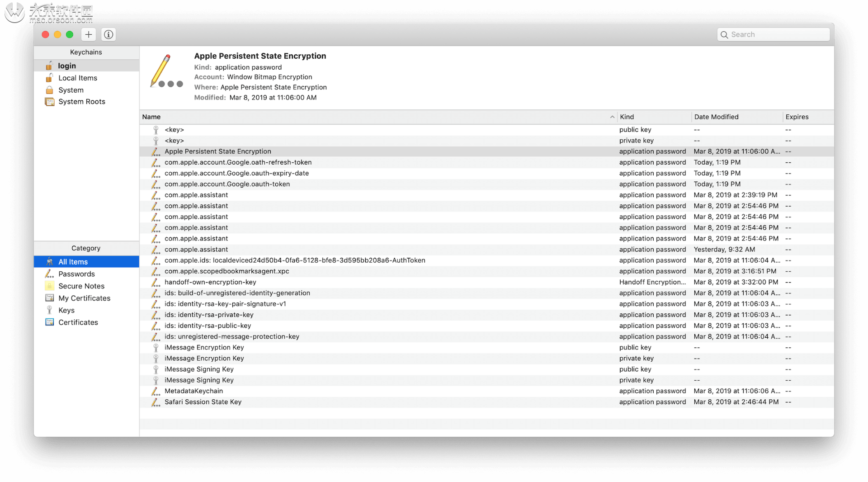Choose the All Items category
Image resolution: width=868 pixels, height=482 pixels.
(x=86, y=262)
